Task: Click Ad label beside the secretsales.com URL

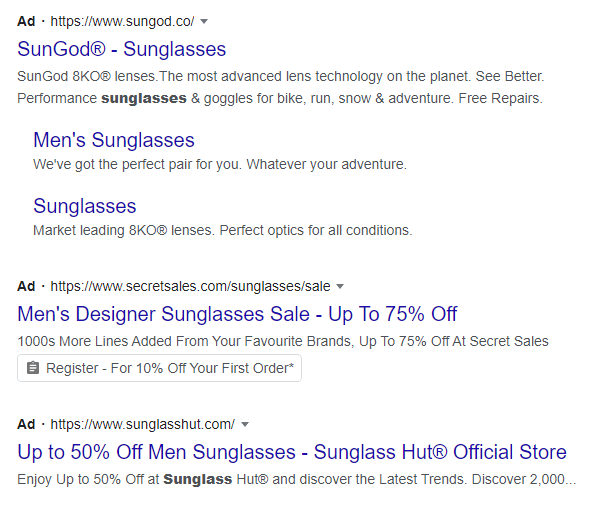Action: 26,286
